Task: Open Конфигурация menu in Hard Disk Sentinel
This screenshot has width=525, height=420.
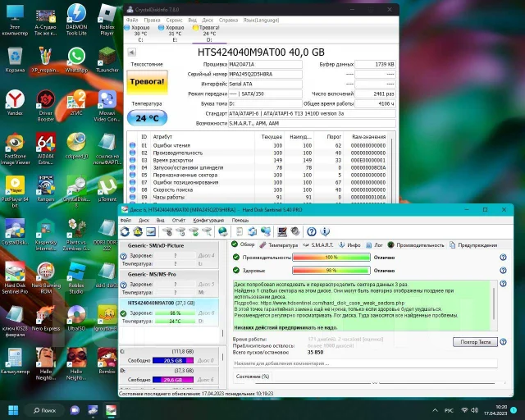Action: click(x=208, y=220)
